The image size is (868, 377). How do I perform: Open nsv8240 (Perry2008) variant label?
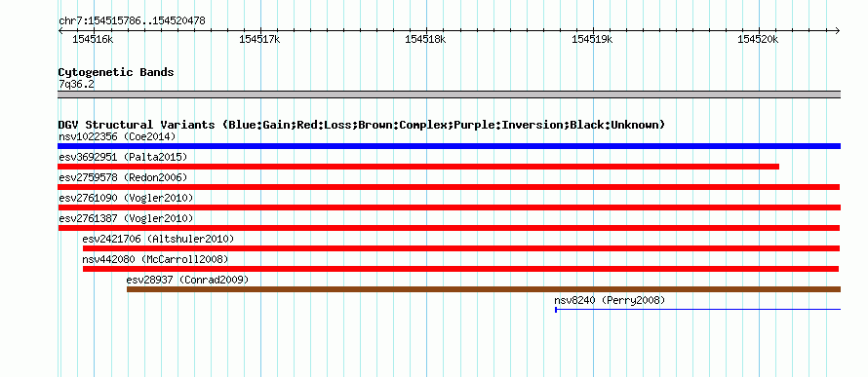pyautogui.click(x=610, y=300)
